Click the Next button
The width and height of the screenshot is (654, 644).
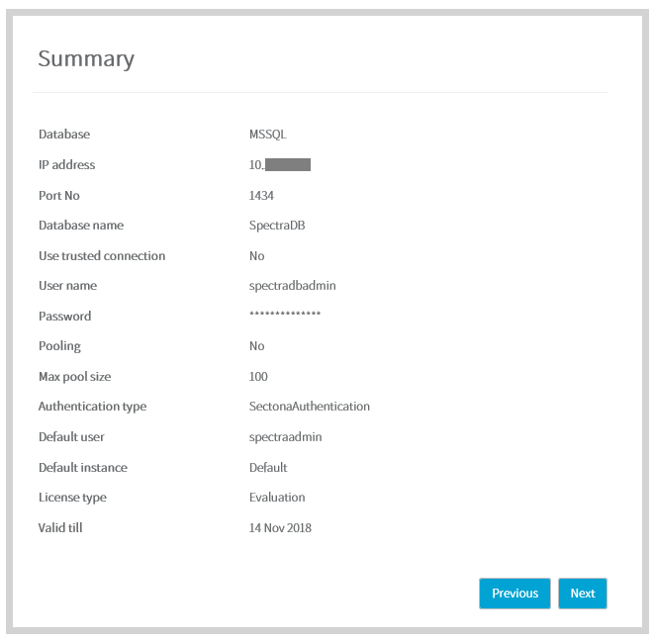click(x=582, y=594)
